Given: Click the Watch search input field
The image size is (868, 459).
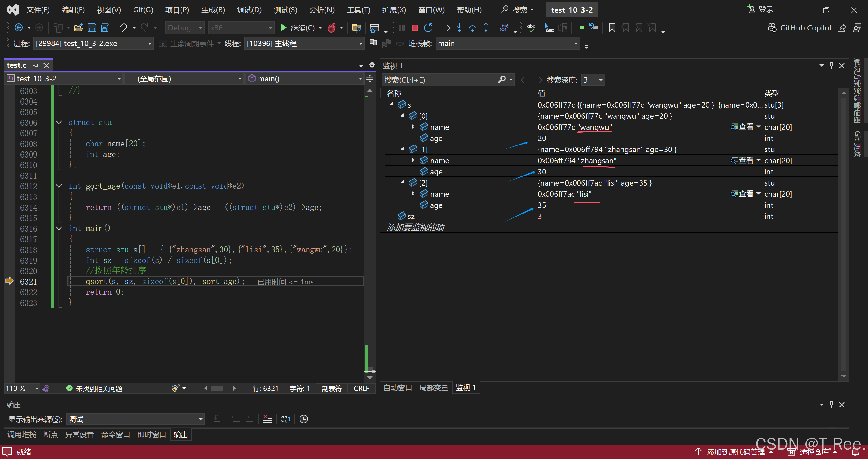Looking at the screenshot, I should coord(438,80).
